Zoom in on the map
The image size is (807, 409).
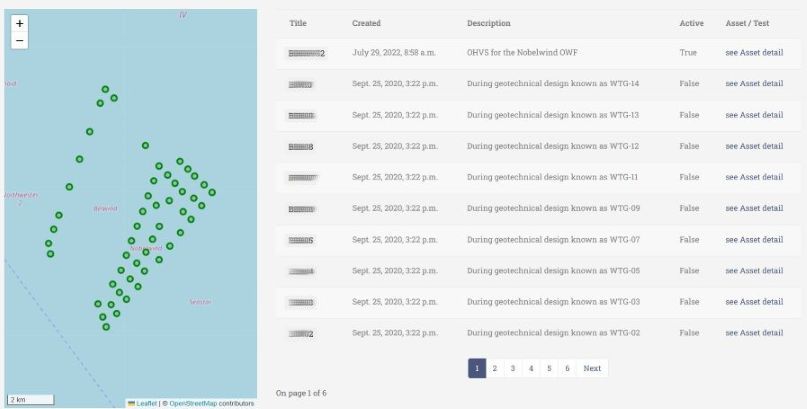tap(20, 23)
